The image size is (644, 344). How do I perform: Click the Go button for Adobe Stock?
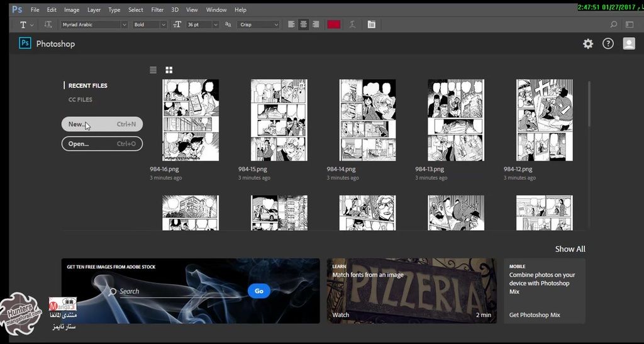tap(258, 291)
